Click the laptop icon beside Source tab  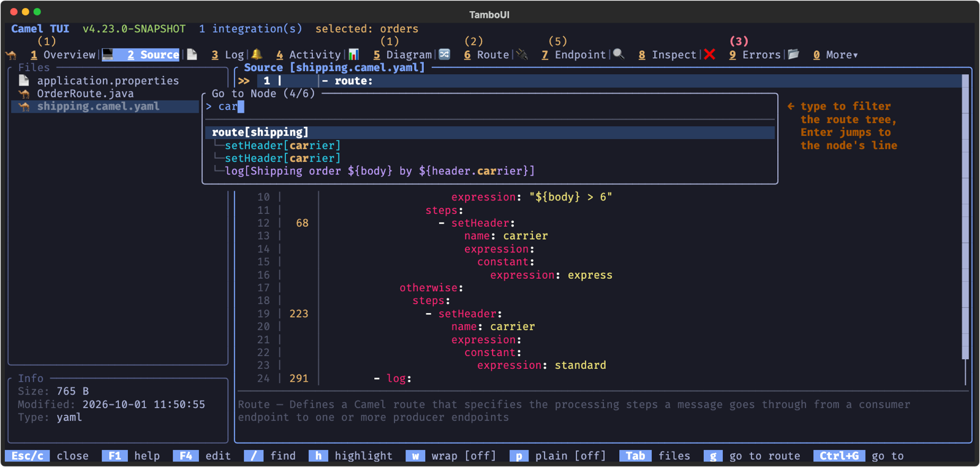pyautogui.click(x=108, y=55)
